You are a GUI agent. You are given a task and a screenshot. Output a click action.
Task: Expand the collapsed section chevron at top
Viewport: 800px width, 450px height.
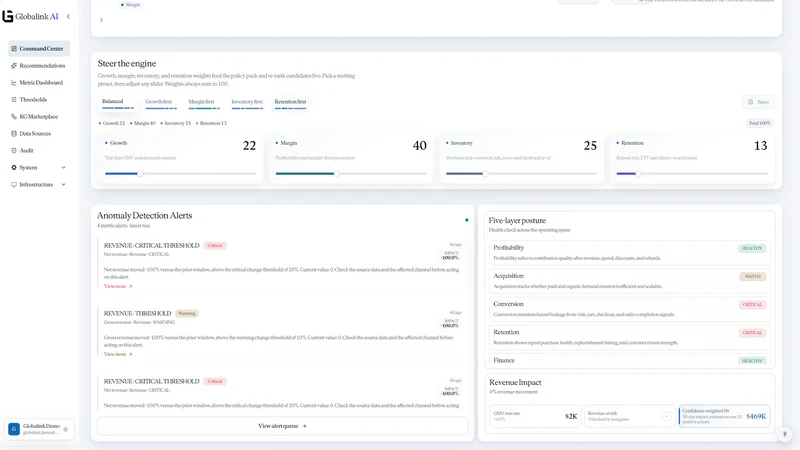101,20
